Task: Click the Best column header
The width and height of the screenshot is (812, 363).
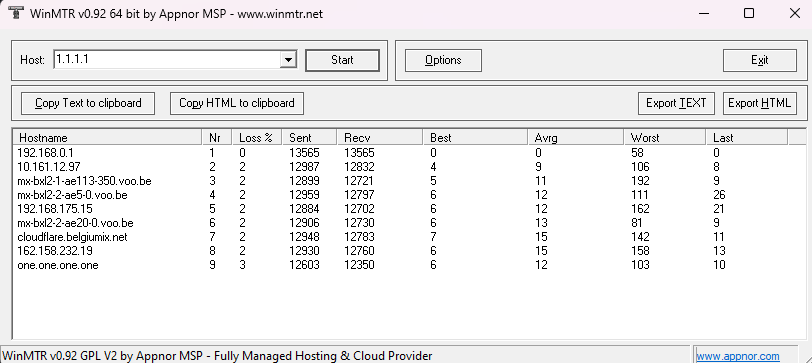Action: [475, 137]
